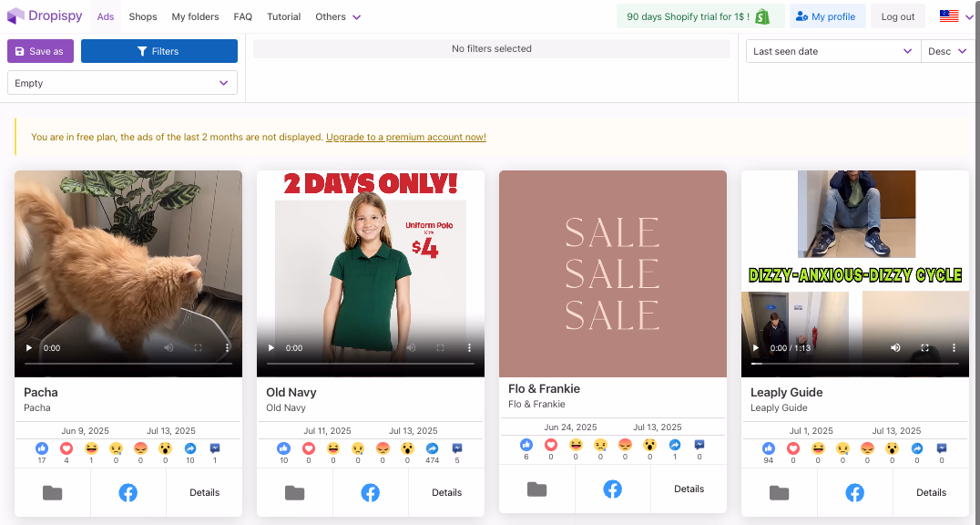Click Leaply Guide wow reaction icon

point(892,448)
